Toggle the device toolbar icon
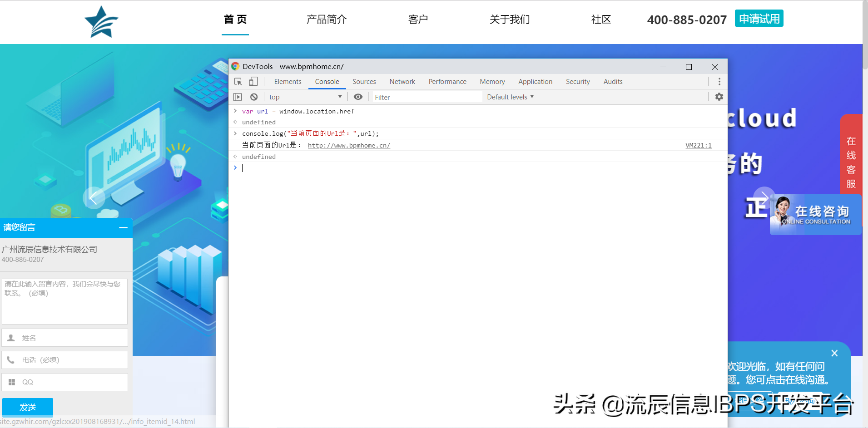This screenshot has height=428, width=868. (x=253, y=82)
